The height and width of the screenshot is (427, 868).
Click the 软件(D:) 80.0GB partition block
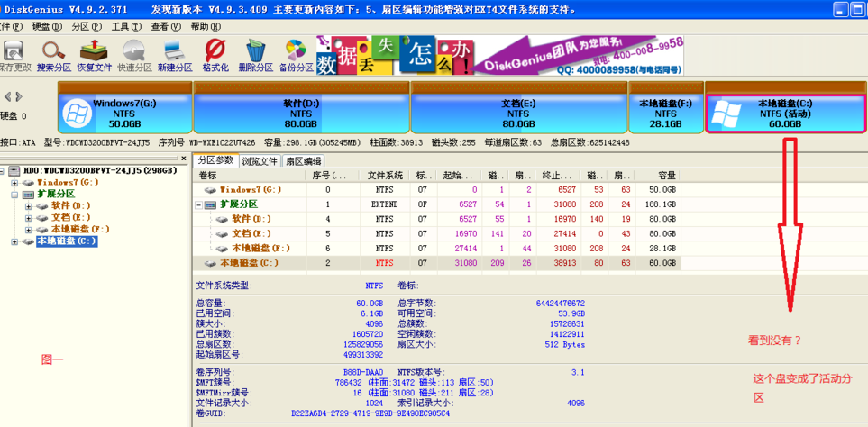coord(300,108)
